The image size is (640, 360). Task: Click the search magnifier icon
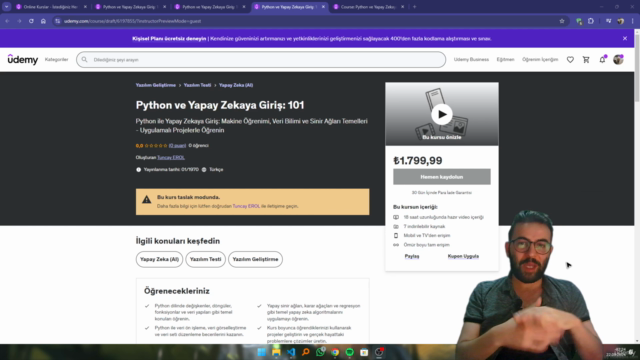point(84,60)
